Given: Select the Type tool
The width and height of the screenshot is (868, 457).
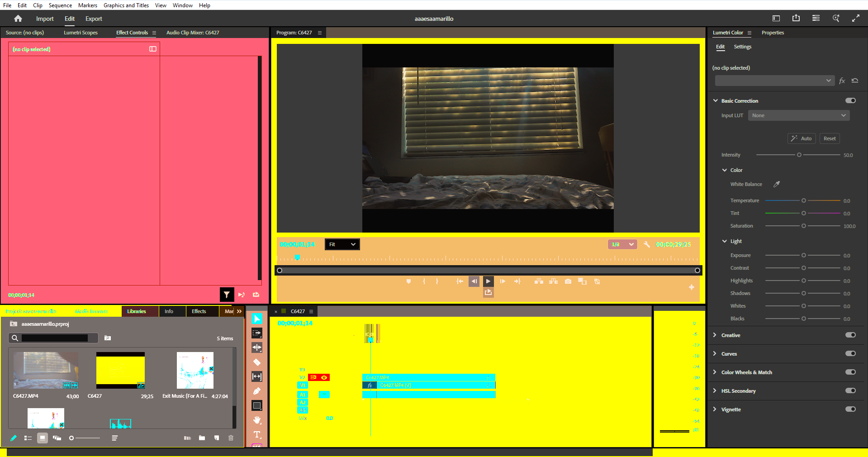Looking at the screenshot, I should coord(257,435).
